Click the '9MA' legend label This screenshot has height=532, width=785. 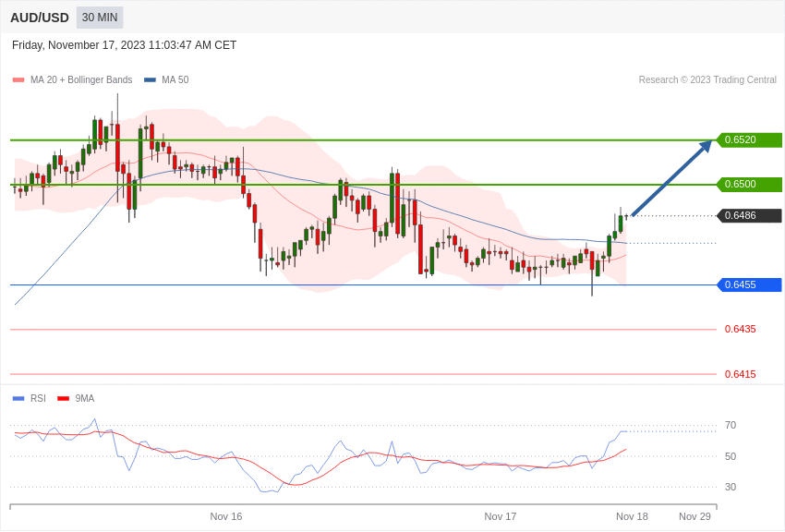[85, 398]
